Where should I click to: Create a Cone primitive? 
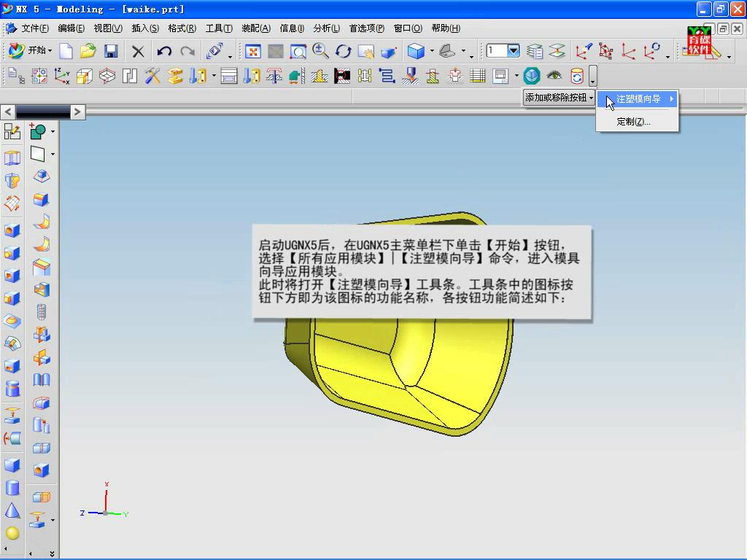[x=12, y=511]
